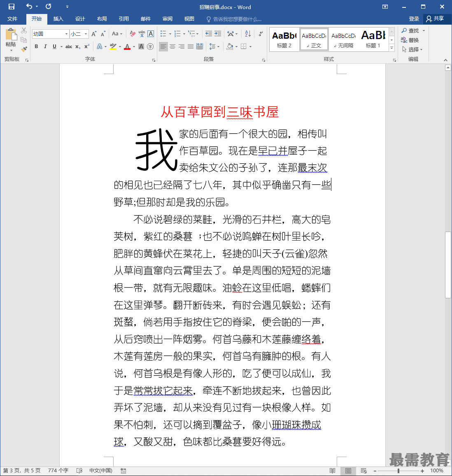The height and width of the screenshot is (476, 452).
Task: Toggle left alignment button
Action: click(163, 47)
